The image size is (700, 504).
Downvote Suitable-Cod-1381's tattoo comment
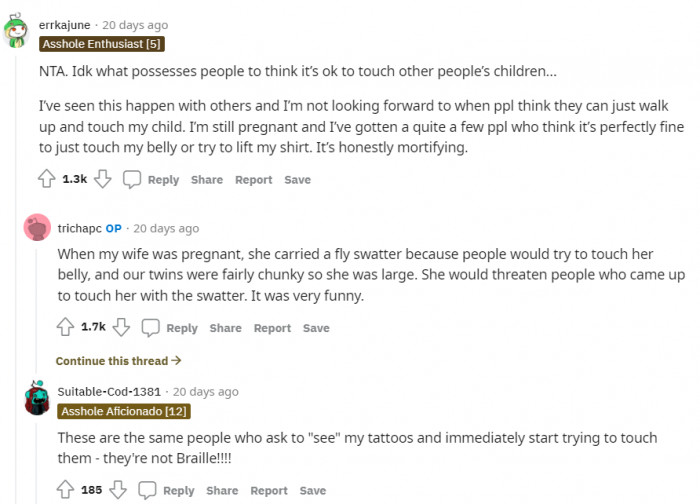[117, 490]
